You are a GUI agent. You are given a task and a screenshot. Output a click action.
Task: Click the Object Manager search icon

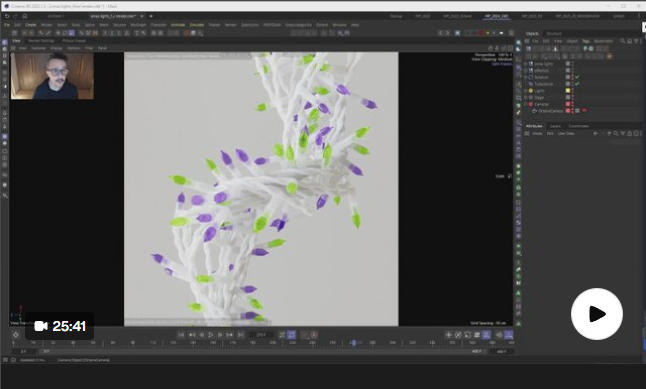coord(623,41)
